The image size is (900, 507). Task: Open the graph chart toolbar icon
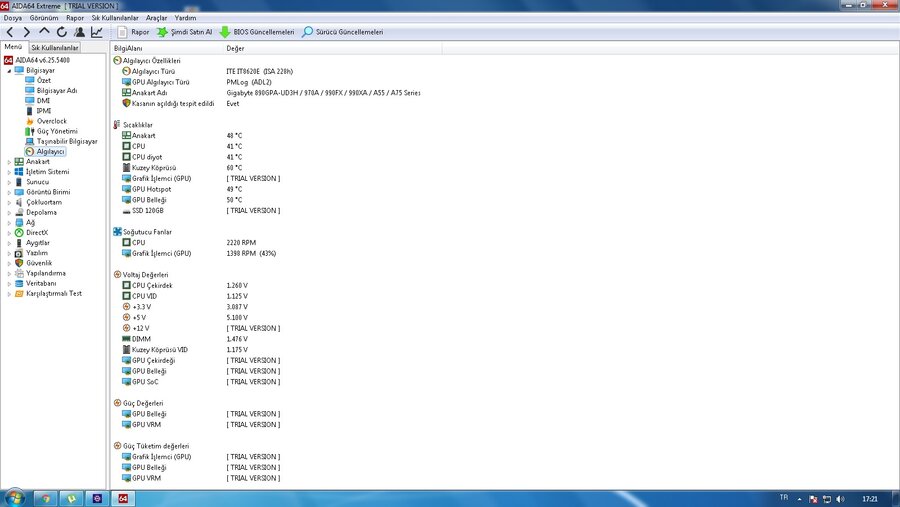(96, 32)
